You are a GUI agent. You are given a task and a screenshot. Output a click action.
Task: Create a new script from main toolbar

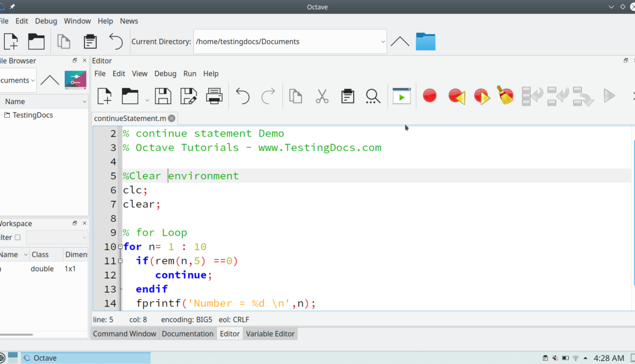tap(11, 41)
